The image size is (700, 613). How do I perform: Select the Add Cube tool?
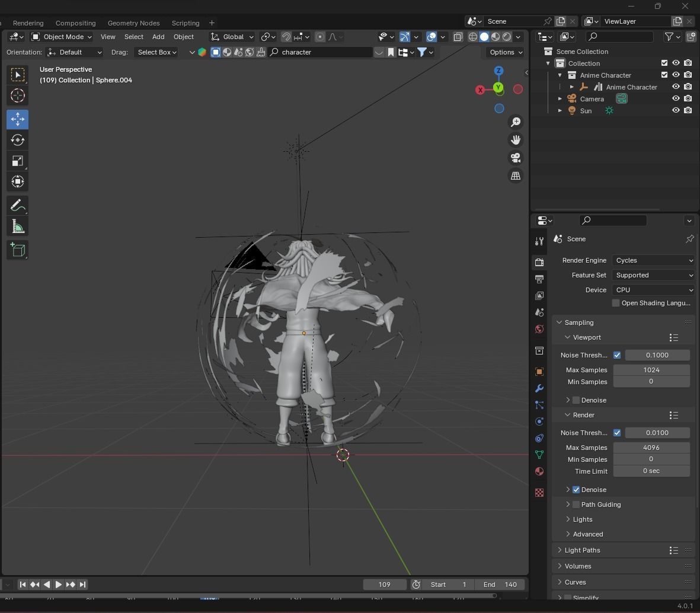pyautogui.click(x=17, y=250)
